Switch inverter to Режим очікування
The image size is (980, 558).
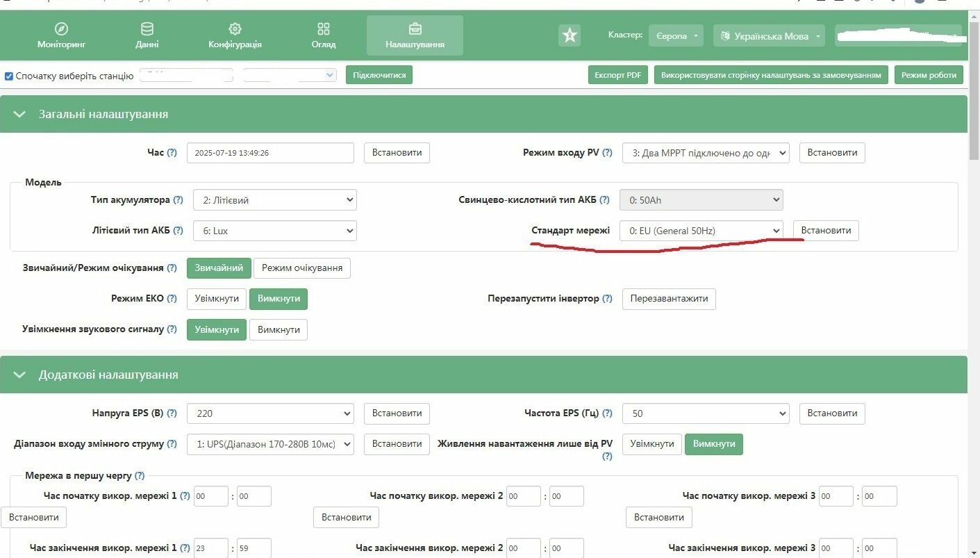pos(302,268)
